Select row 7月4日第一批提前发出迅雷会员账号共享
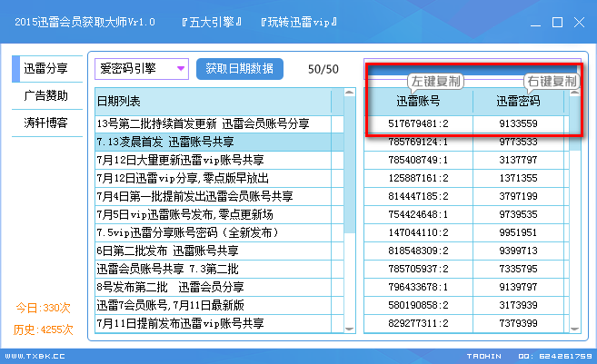The image size is (597, 364). [219, 196]
